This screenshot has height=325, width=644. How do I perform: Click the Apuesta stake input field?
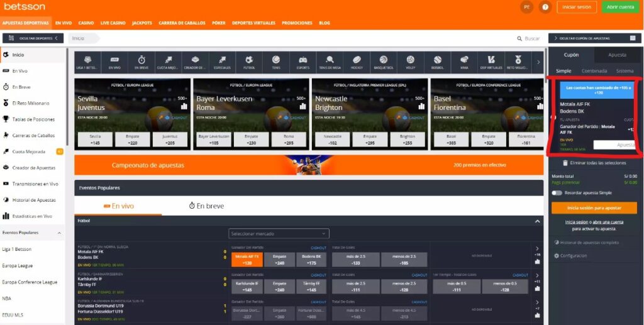615,145
